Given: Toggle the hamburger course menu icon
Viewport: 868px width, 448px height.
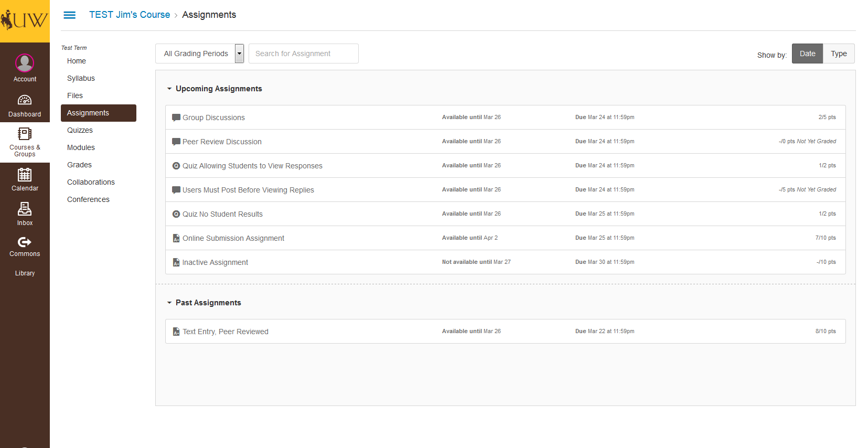Looking at the screenshot, I should coord(69,15).
